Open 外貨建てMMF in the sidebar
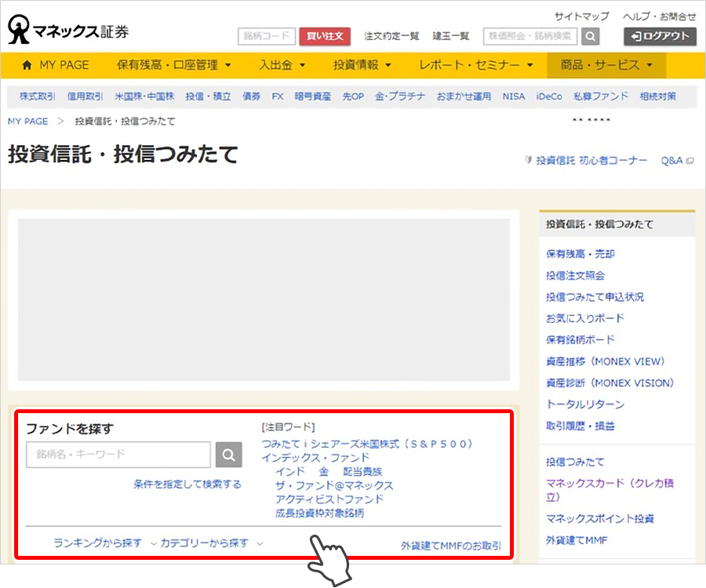Viewport: 706px width, 588px height. [x=577, y=540]
